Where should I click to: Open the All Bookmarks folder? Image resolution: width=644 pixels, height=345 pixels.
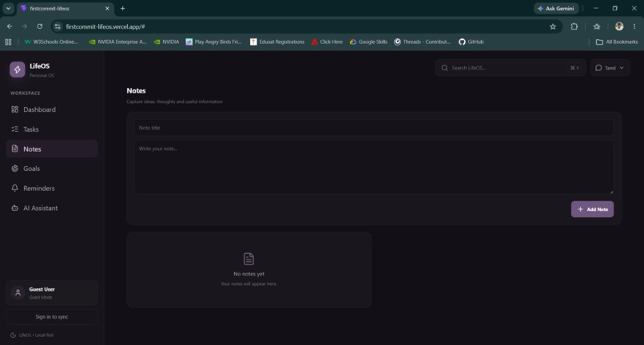617,42
